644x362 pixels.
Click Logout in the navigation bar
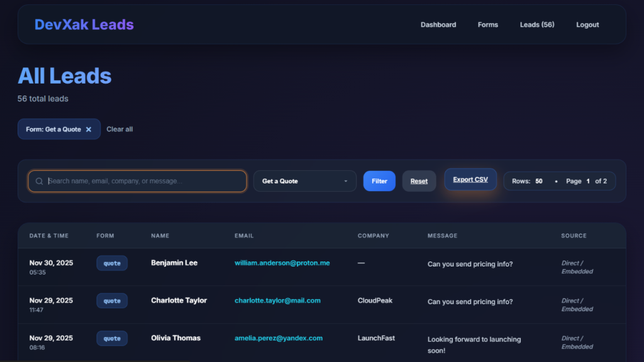(587, 25)
